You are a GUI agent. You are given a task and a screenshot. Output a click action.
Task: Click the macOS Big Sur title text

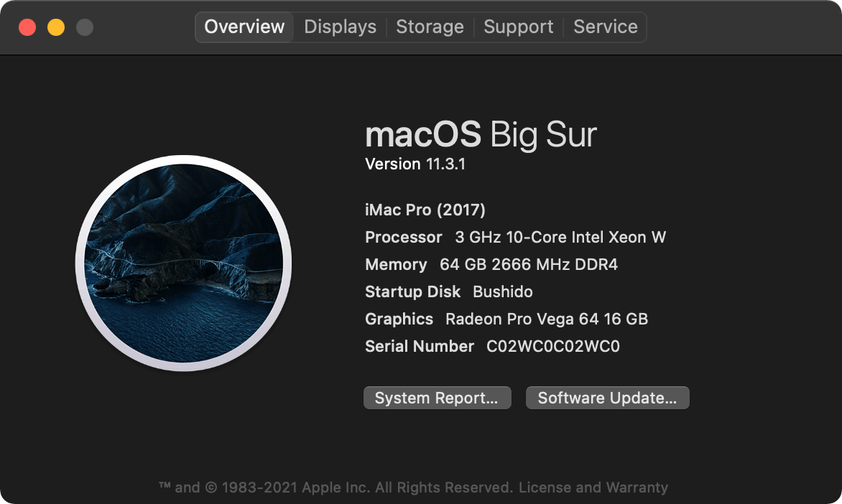[x=481, y=134]
